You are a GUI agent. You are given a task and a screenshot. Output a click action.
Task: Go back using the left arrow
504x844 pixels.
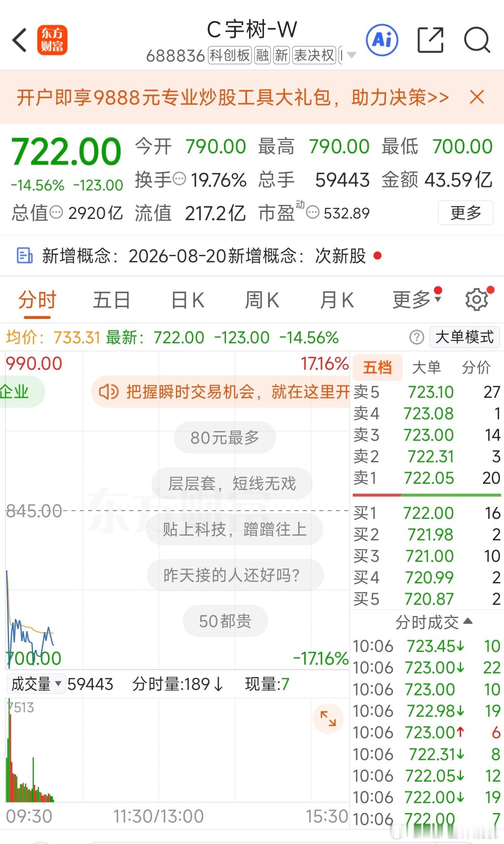point(20,40)
